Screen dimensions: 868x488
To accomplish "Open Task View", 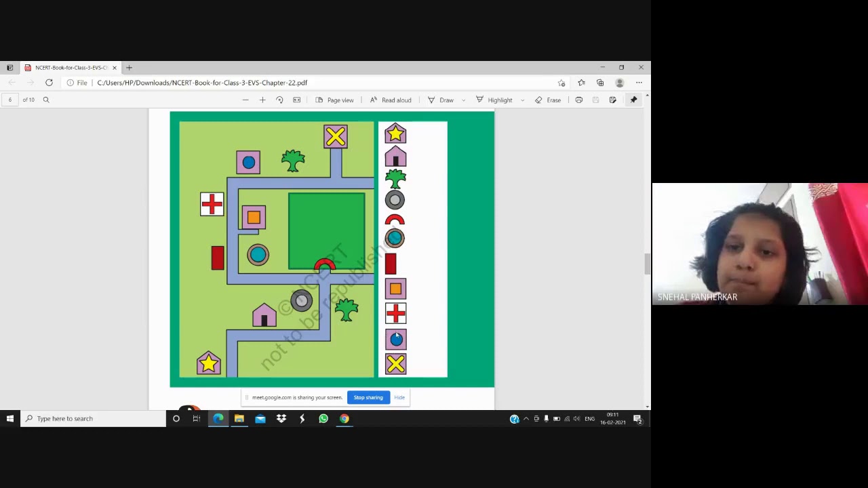I will click(x=196, y=419).
